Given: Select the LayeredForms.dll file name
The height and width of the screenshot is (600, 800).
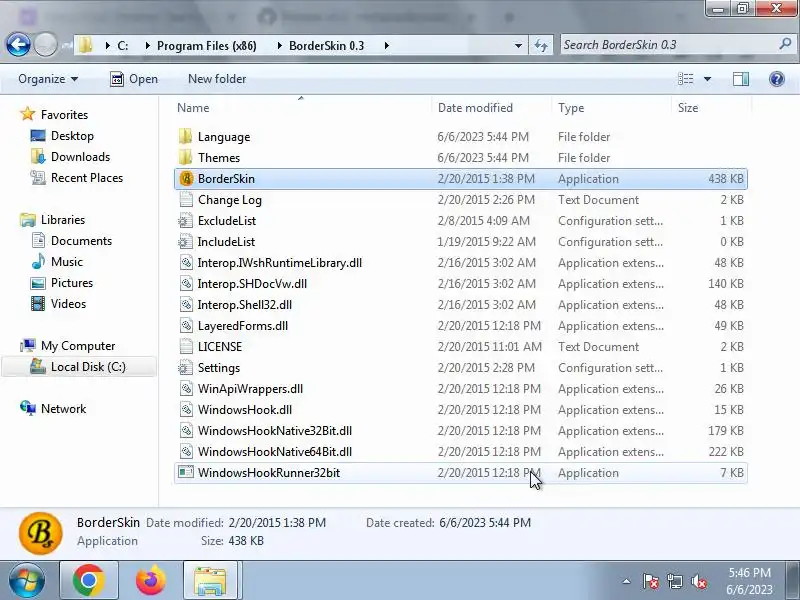Looking at the screenshot, I should click(x=243, y=326).
